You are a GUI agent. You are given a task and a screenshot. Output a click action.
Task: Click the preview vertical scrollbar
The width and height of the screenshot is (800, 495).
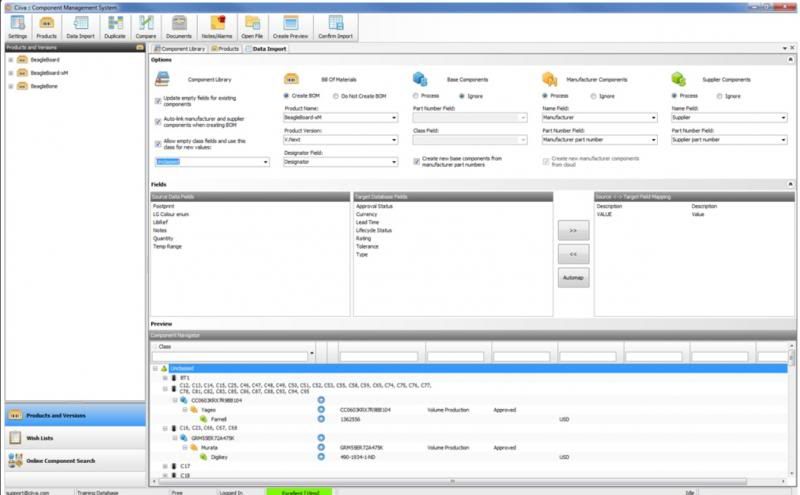click(791, 356)
